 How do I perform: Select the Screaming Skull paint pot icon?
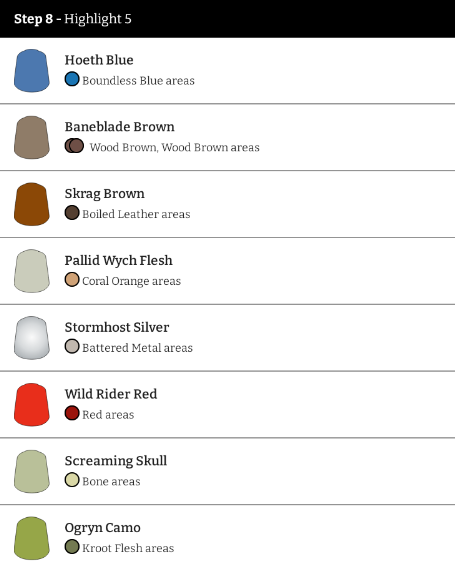click(x=32, y=471)
